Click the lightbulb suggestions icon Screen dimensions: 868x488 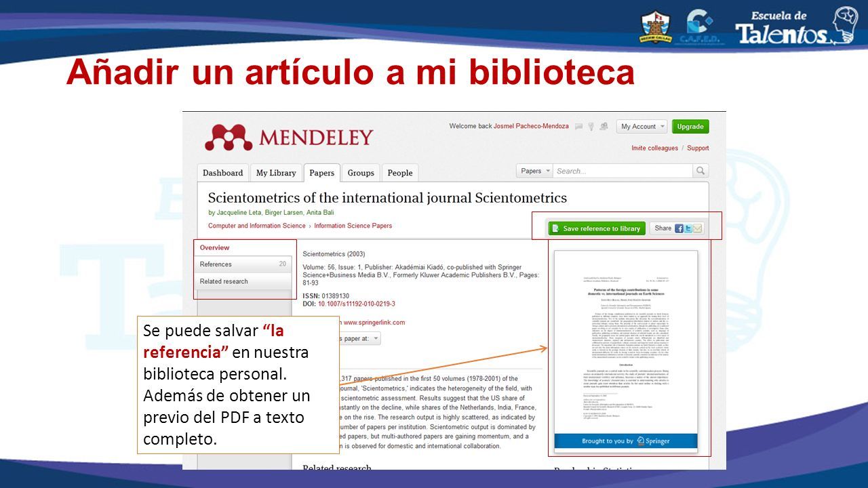[591, 127]
